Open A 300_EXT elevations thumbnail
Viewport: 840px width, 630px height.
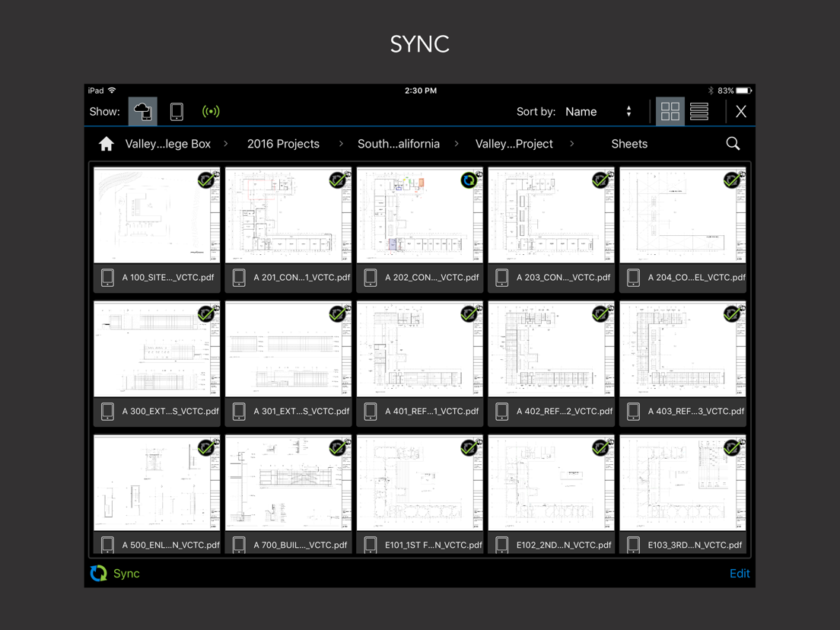tap(157, 348)
